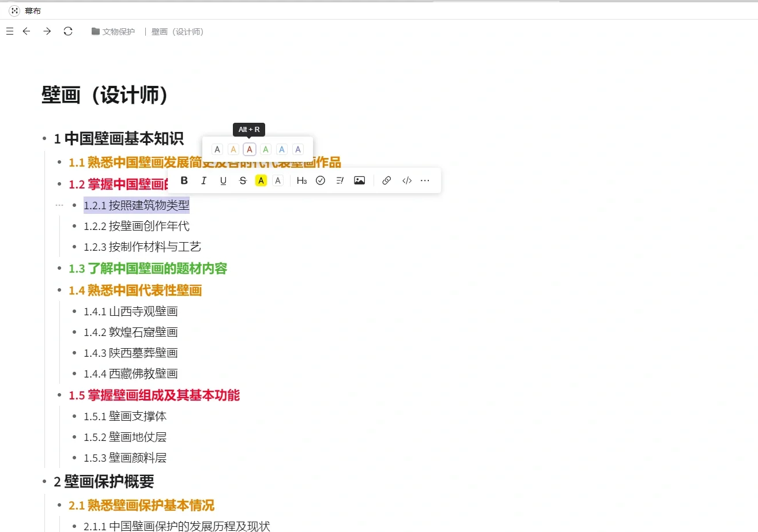Image resolution: width=758 pixels, height=532 pixels.
Task: Open more formatting options with the ellipsis
Action: click(425, 180)
